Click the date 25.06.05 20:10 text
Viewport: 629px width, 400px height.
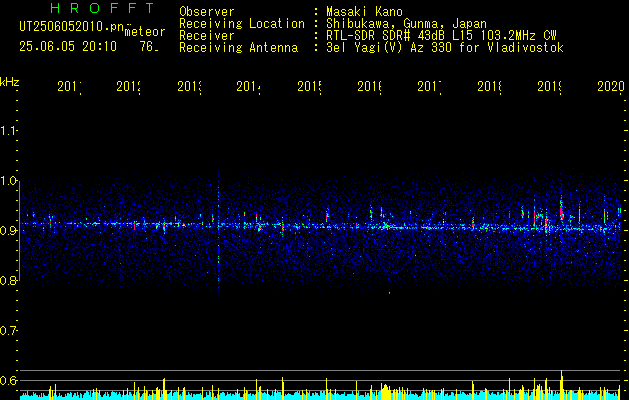pos(68,47)
